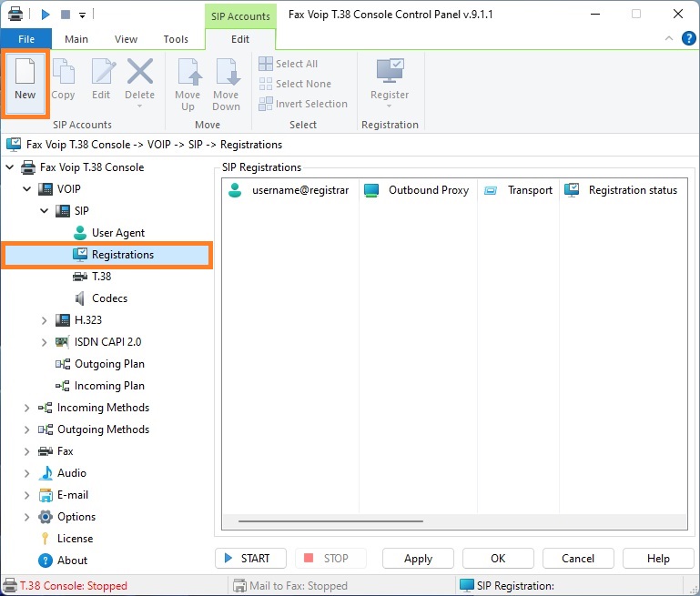Screen dimensions: 700x596
Task: Select User Agent in the tree
Action: click(x=118, y=233)
